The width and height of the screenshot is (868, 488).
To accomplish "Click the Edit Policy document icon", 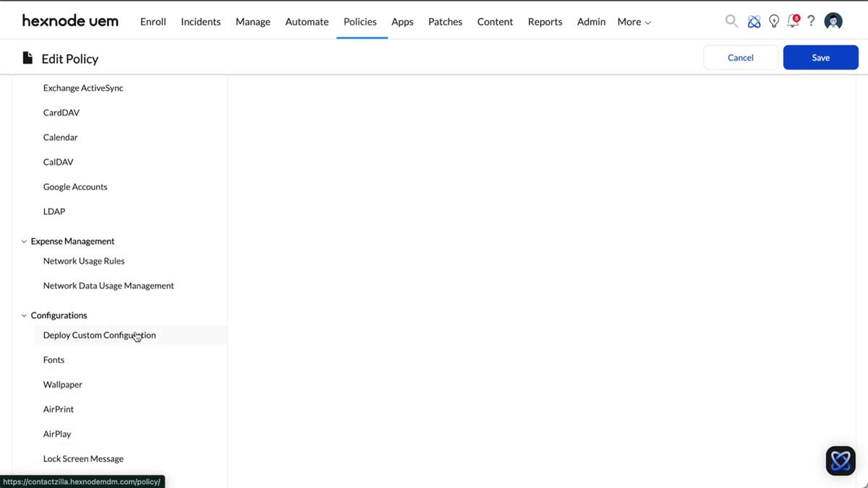I will coord(27,58).
